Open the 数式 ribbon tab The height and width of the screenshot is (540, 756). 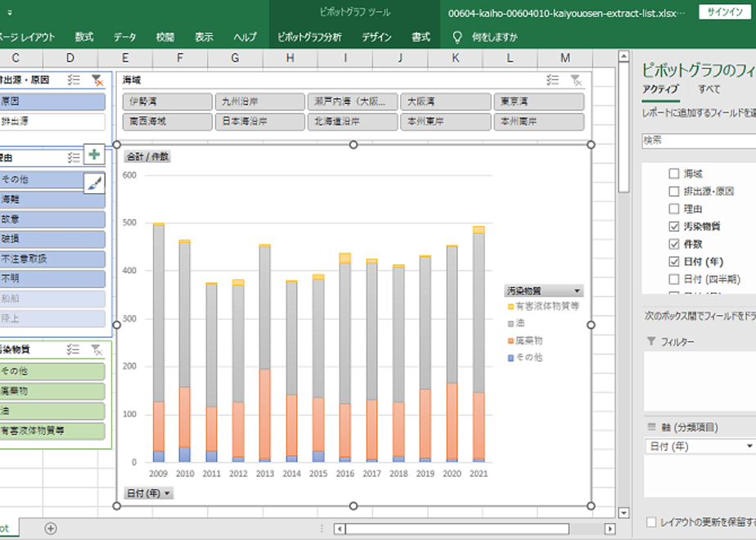[x=84, y=37]
